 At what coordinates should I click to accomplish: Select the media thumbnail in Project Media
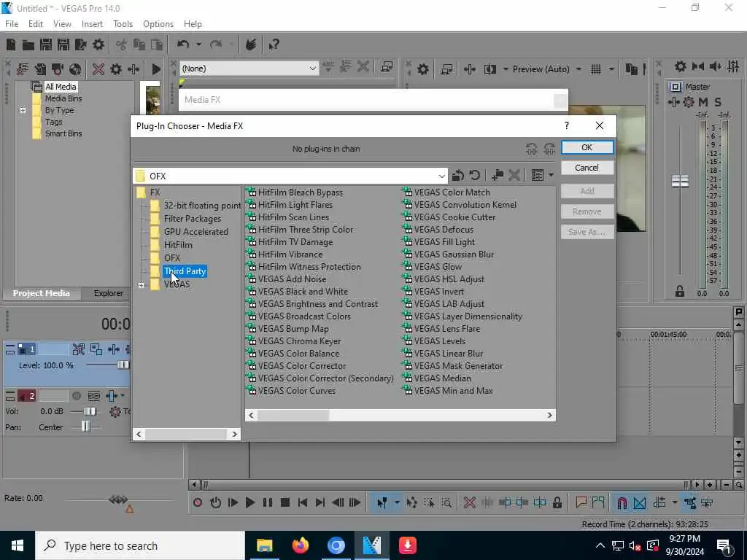click(x=153, y=100)
